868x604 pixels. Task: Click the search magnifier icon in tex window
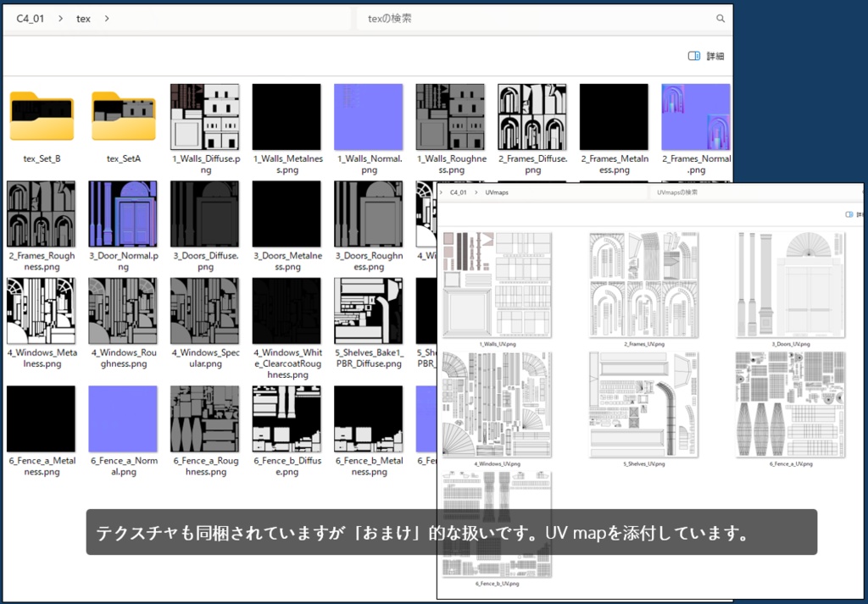click(x=721, y=19)
